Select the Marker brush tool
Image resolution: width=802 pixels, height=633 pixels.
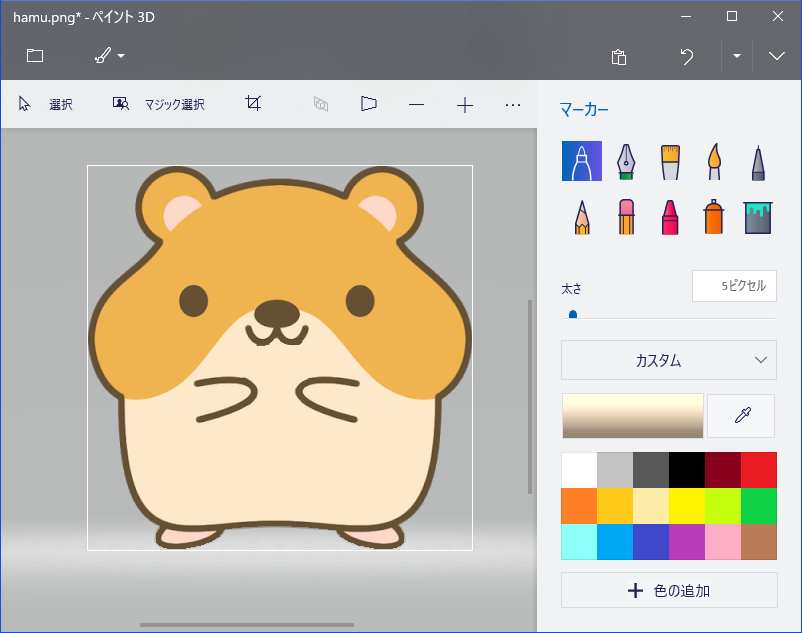pyautogui.click(x=582, y=161)
